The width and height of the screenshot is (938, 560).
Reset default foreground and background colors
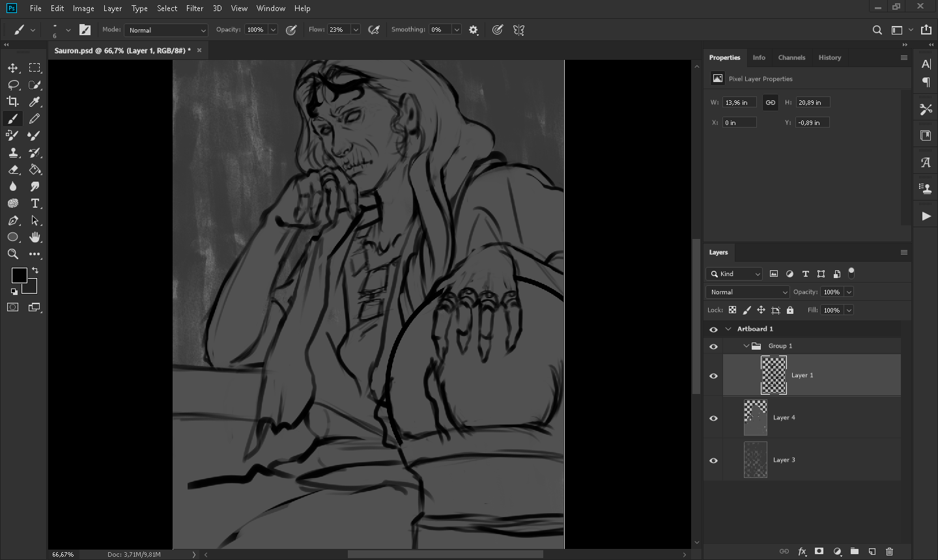[14, 291]
